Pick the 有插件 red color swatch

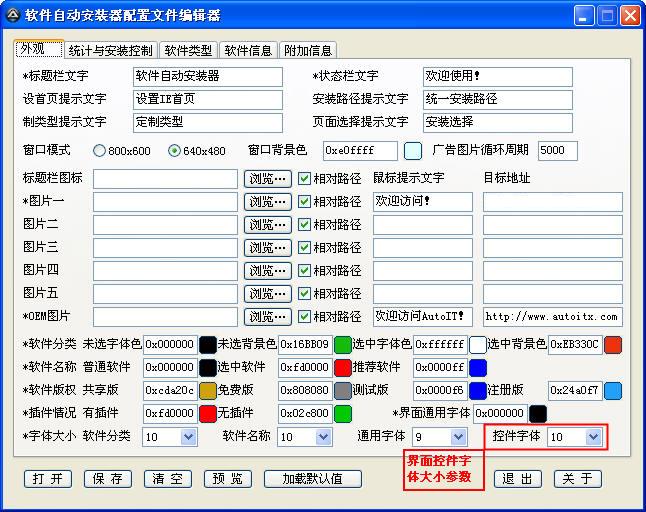click(208, 414)
